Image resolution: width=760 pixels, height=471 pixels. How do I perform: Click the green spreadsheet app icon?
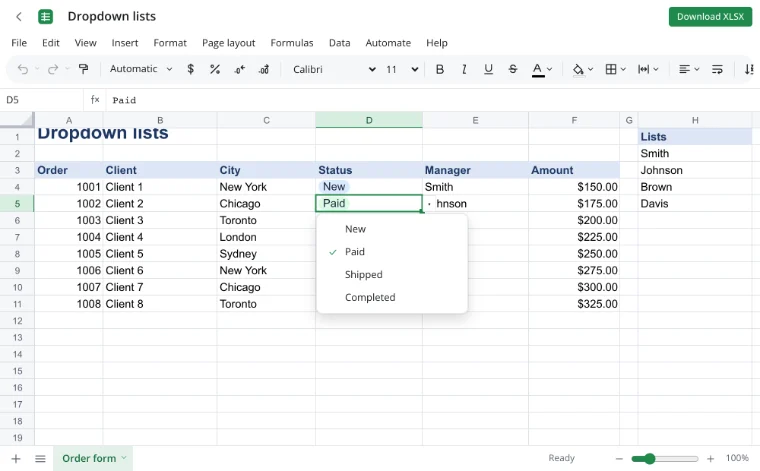point(46,17)
